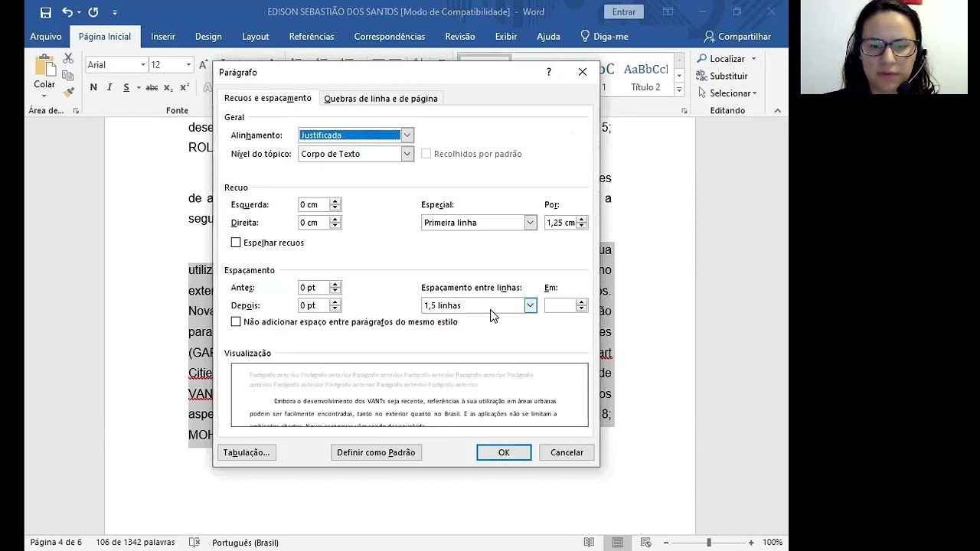Image resolution: width=980 pixels, height=551 pixels.
Task: Open the Espaçamento entre linhas dropdown
Action: tap(530, 305)
